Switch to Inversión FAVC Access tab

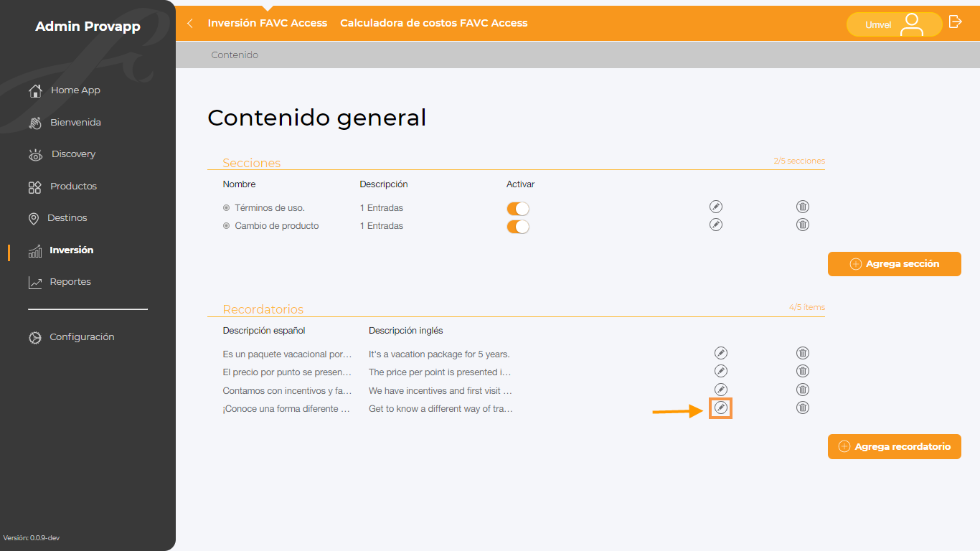(268, 23)
